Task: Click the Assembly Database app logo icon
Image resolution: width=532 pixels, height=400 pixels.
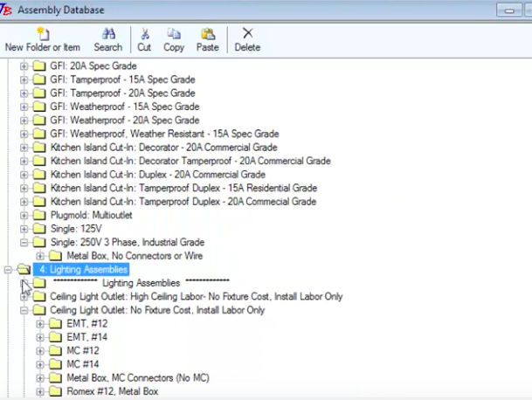Action: [5, 8]
